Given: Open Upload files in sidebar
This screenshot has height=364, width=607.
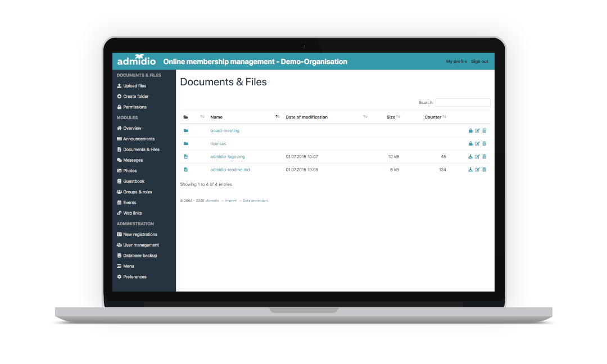Looking at the screenshot, I should 134,86.
